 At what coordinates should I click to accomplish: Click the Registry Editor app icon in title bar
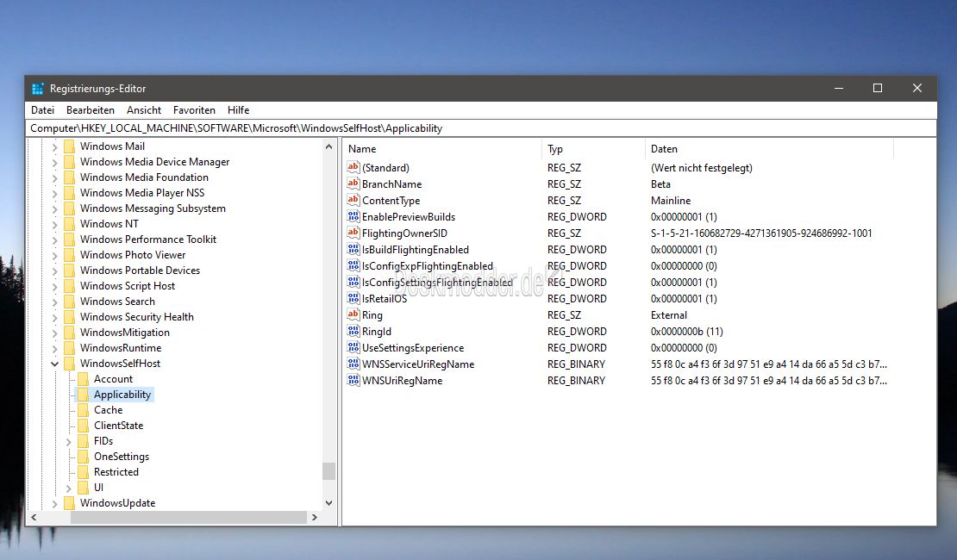(x=38, y=89)
